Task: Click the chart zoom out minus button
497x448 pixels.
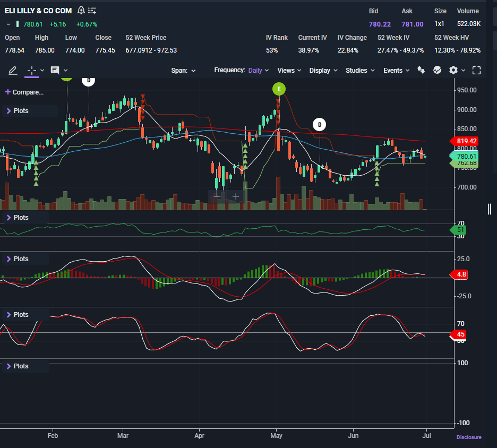Action: [217, 197]
